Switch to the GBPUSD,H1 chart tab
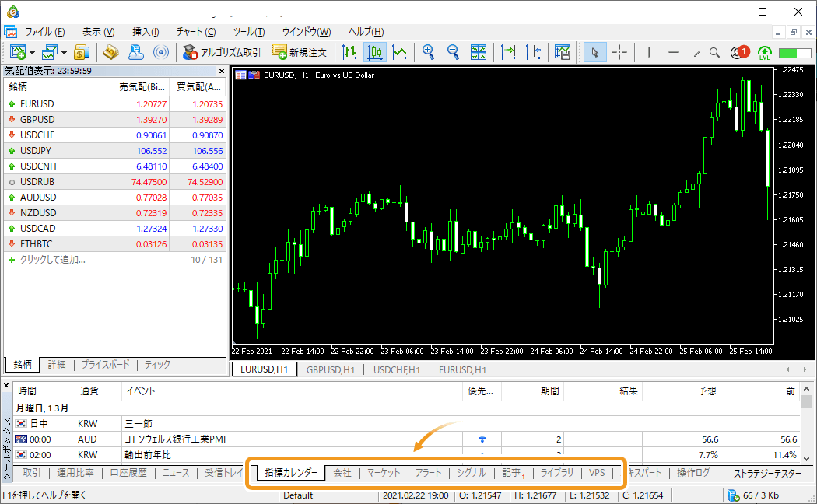 tap(331, 370)
